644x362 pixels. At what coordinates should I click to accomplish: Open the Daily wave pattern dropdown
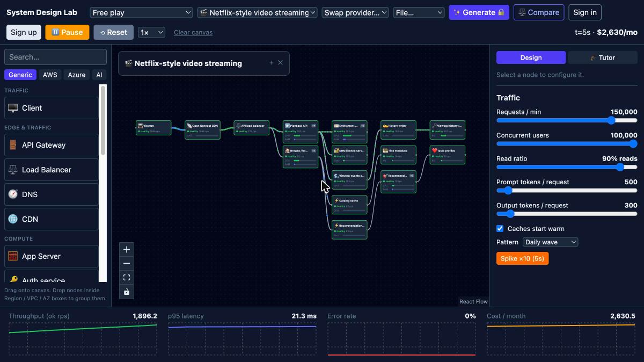[550, 242]
